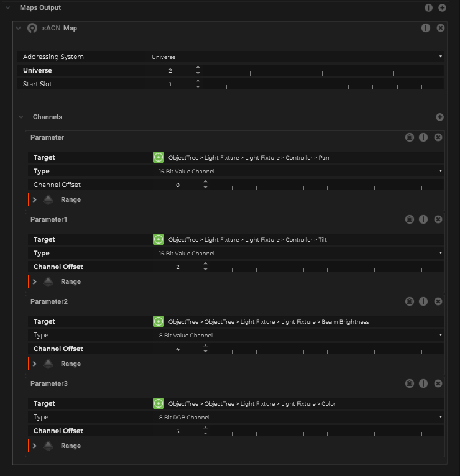Toggle enable switch for Parameter2
Viewport: 460px width, 476px height.
click(x=423, y=301)
